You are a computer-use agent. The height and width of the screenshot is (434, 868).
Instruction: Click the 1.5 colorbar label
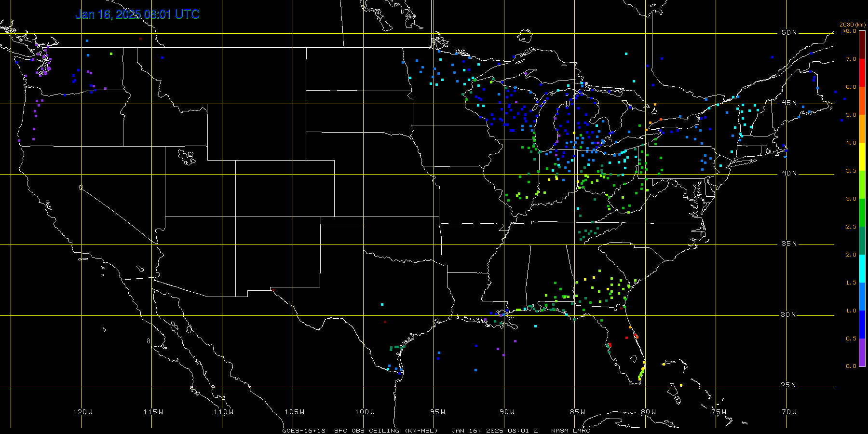(x=851, y=283)
